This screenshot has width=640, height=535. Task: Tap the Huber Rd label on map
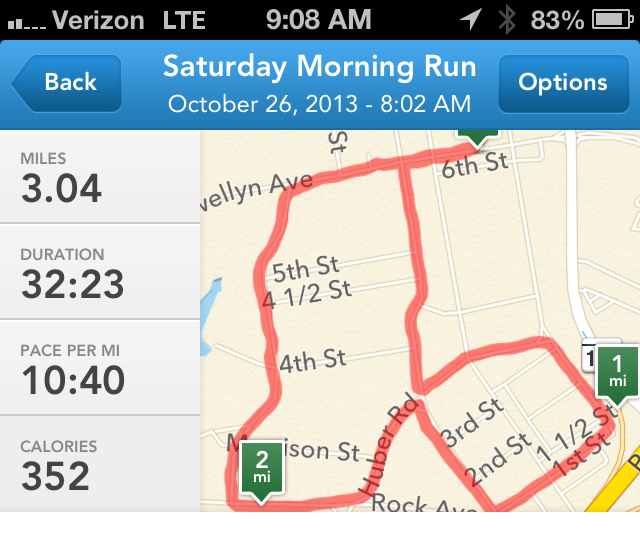(x=389, y=444)
